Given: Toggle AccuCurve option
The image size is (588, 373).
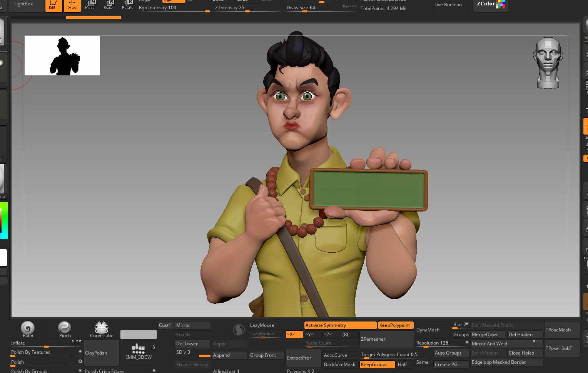Looking at the screenshot, I should [x=340, y=355].
